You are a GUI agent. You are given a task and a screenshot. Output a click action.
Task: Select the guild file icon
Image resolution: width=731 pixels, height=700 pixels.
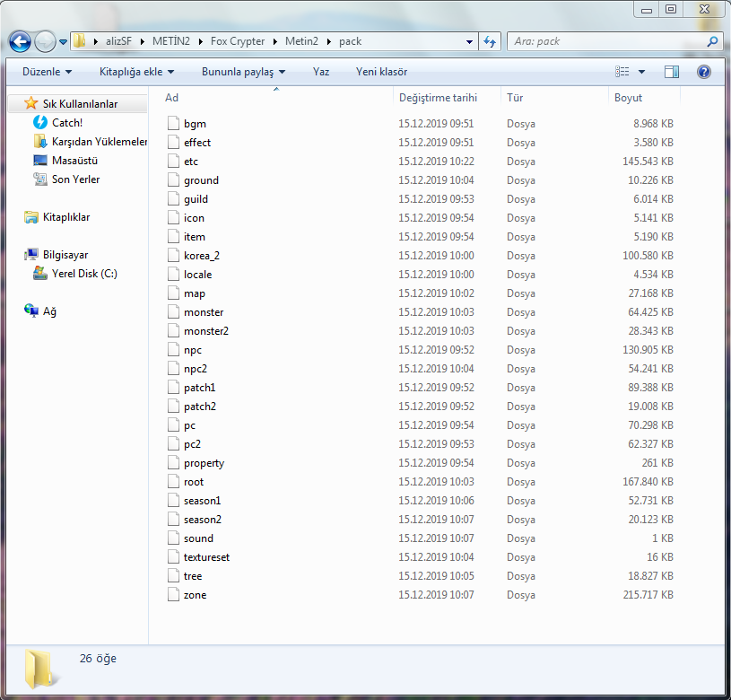(x=173, y=199)
